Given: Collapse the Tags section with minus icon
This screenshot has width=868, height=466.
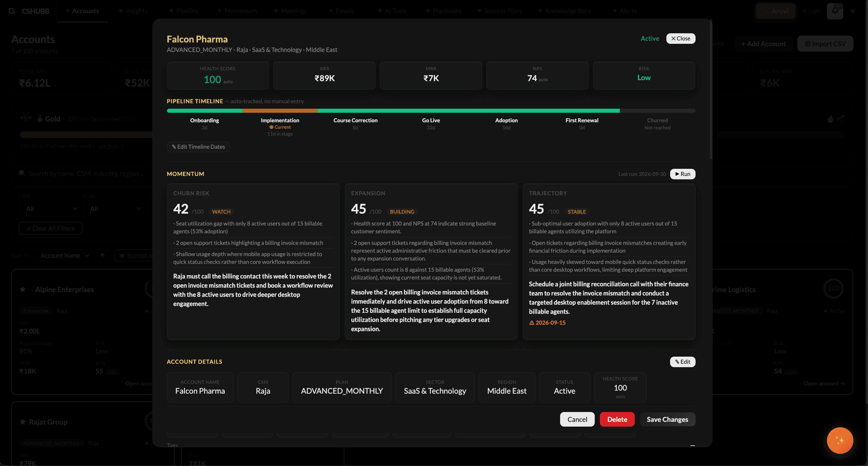Looking at the screenshot, I should tap(692, 445).
